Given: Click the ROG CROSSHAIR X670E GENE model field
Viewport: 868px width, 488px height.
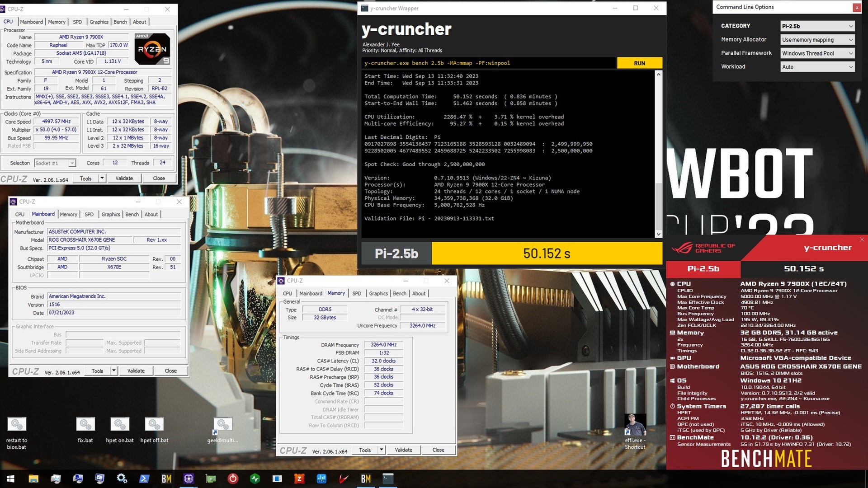Looking at the screenshot, I should [90, 240].
